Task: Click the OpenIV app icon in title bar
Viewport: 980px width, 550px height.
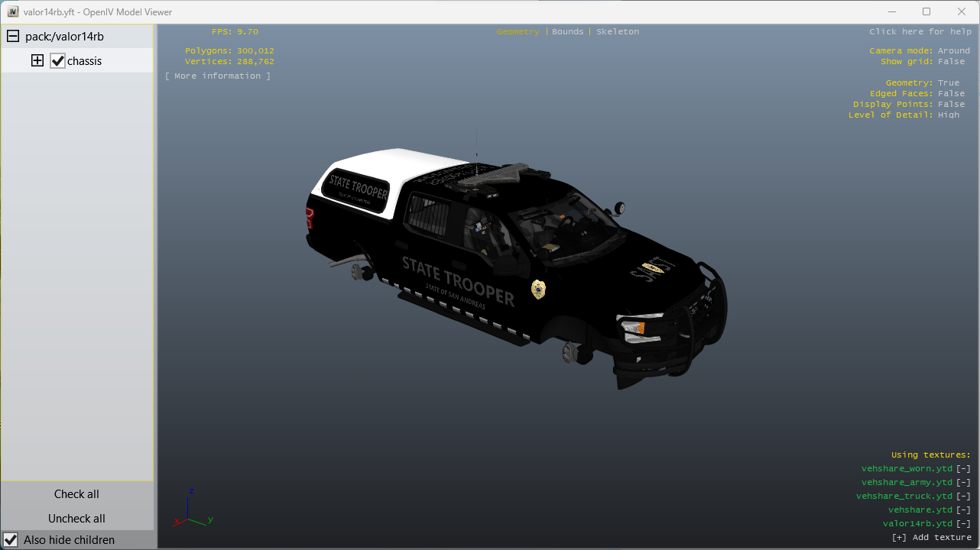Action: click(x=12, y=11)
